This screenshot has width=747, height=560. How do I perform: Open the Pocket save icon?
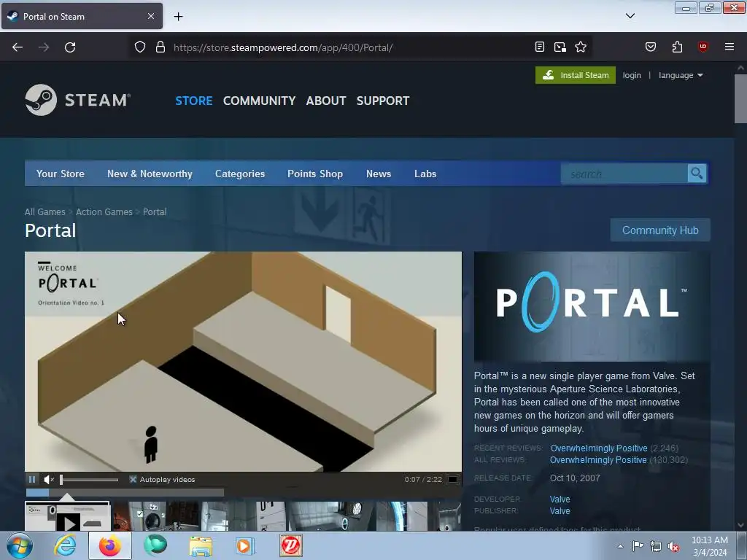pyautogui.click(x=651, y=47)
